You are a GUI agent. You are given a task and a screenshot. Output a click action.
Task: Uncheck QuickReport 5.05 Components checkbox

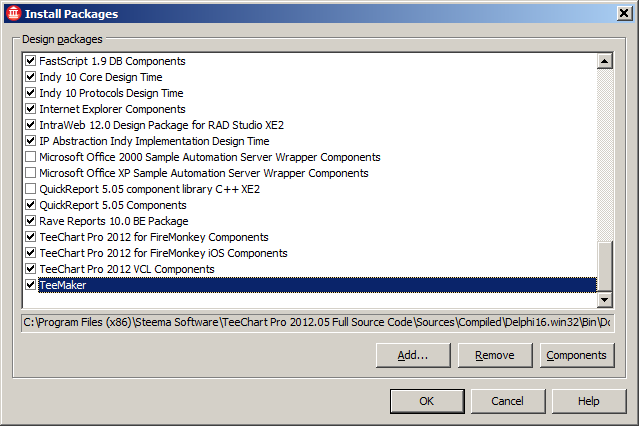[31, 205]
